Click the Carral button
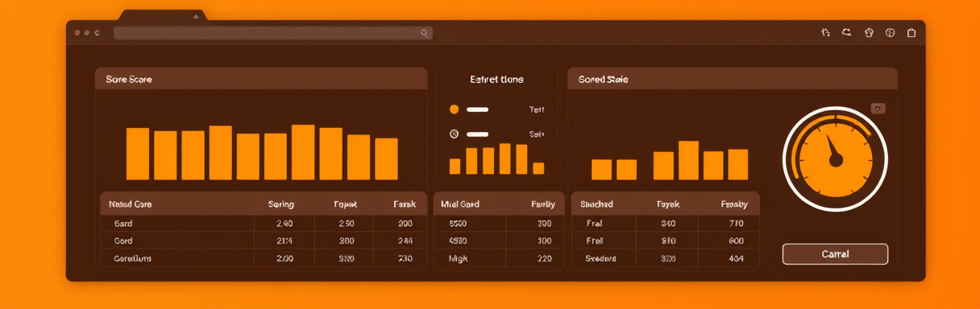Screen dimensions: 980x309 pos(835,253)
